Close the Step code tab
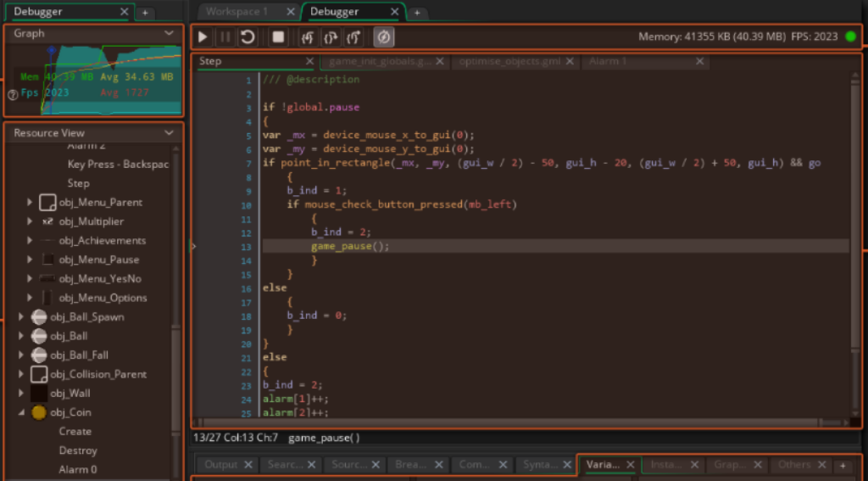This screenshot has width=868, height=481. tap(309, 61)
